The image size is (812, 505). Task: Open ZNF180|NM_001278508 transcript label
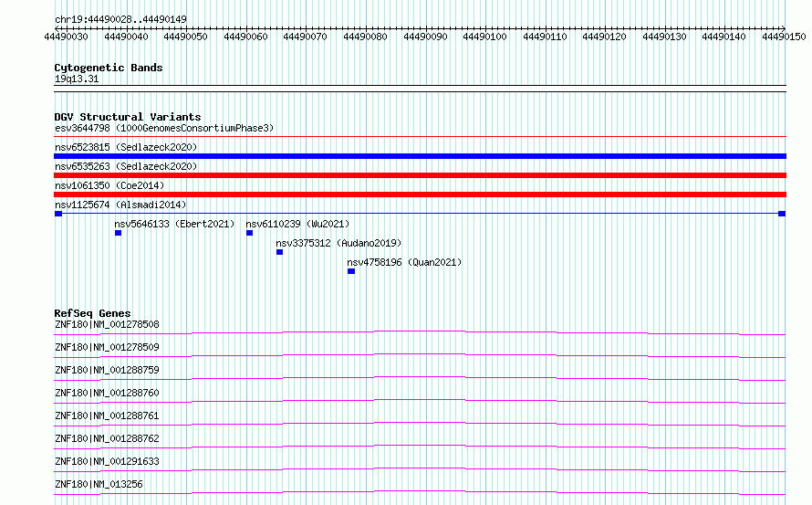pos(107,324)
